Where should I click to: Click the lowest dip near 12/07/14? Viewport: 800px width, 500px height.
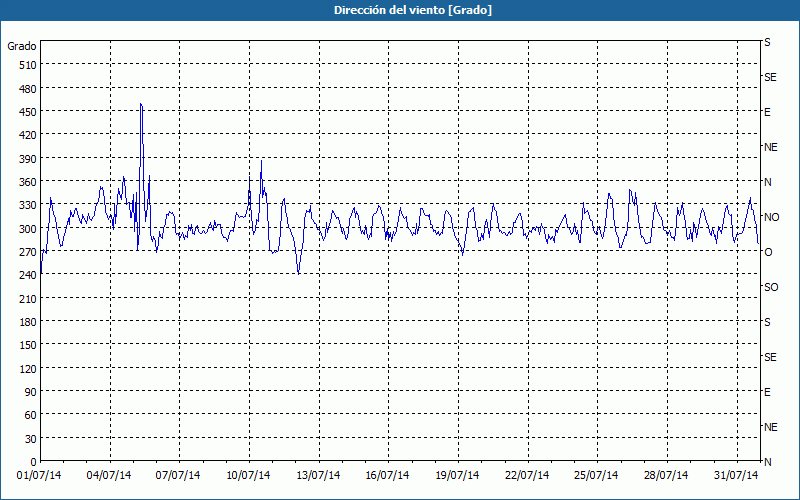click(x=298, y=272)
